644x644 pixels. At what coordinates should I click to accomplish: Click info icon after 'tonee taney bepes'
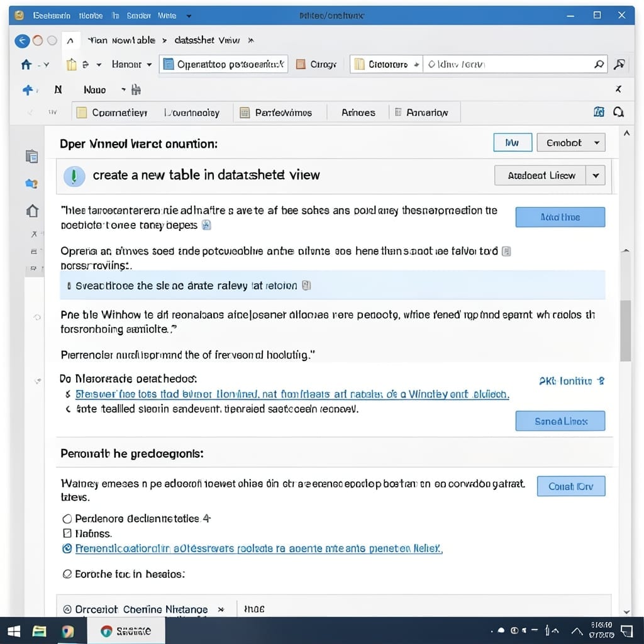(206, 225)
